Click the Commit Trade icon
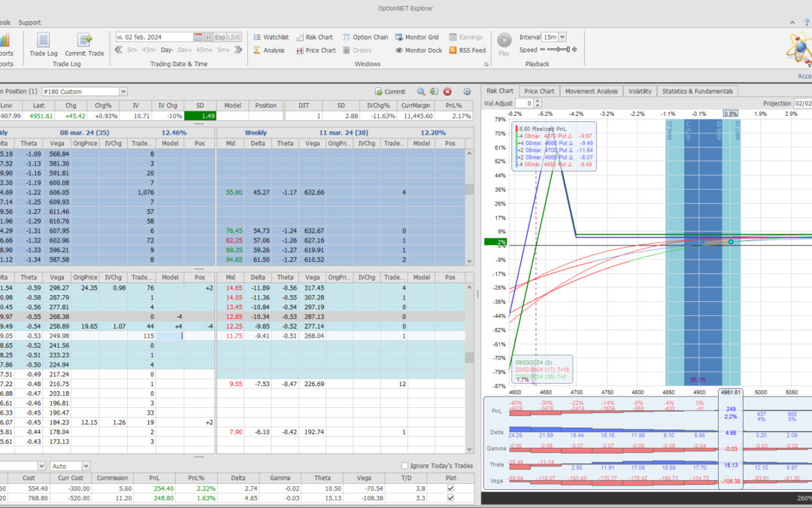 (x=84, y=43)
